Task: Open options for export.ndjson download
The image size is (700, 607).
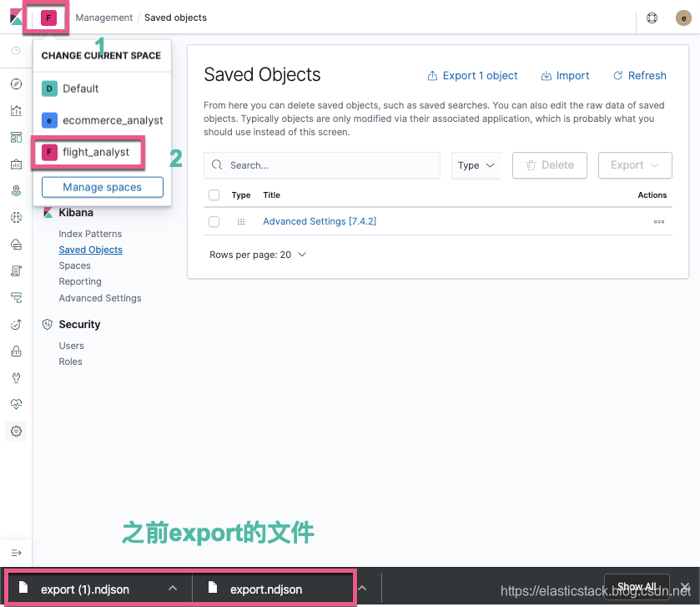Action: 362,589
